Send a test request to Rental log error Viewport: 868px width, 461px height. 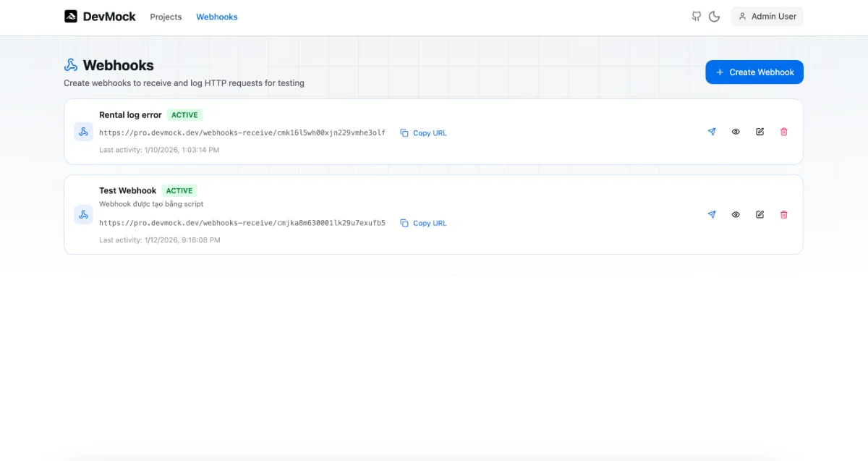point(712,132)
